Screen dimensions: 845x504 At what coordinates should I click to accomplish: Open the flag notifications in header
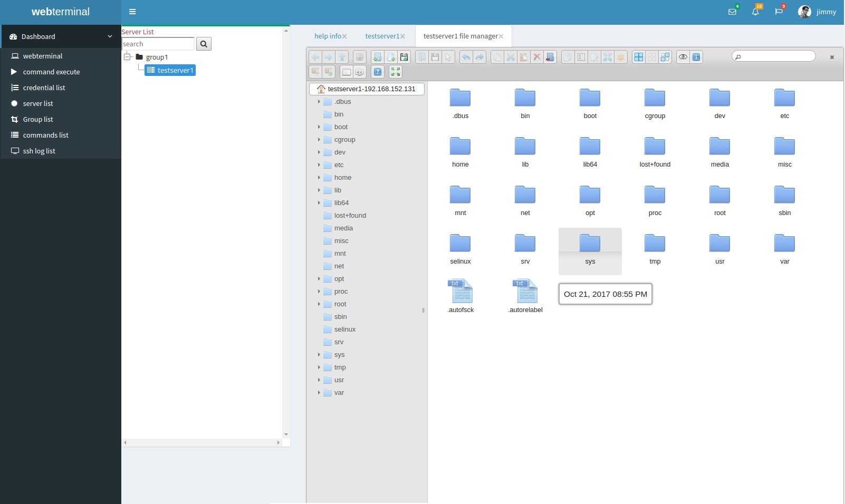tap(779, 12)
